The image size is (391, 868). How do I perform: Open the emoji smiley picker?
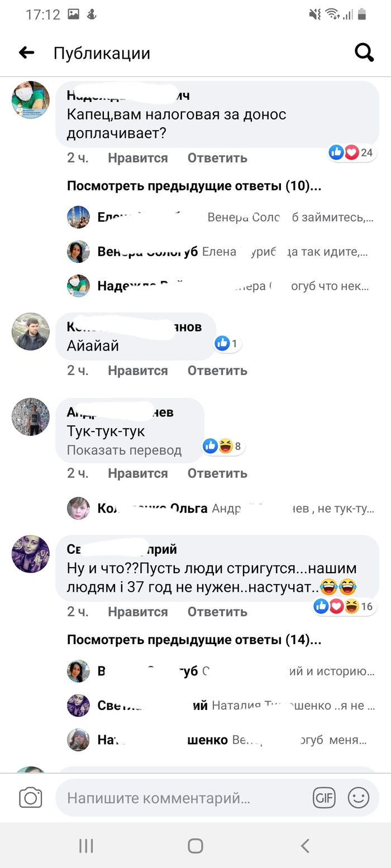click(359, 798)
